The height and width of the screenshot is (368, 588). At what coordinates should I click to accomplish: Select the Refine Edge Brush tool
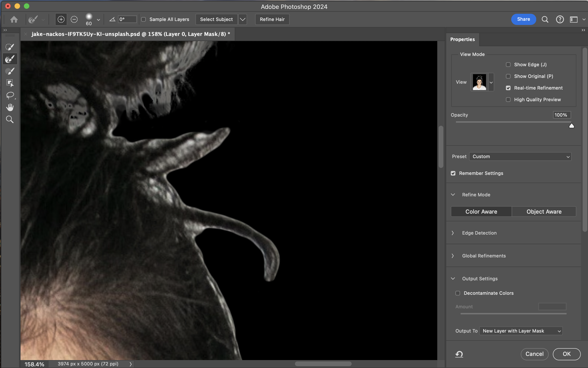pyautogui.click(x=10, y=59)
